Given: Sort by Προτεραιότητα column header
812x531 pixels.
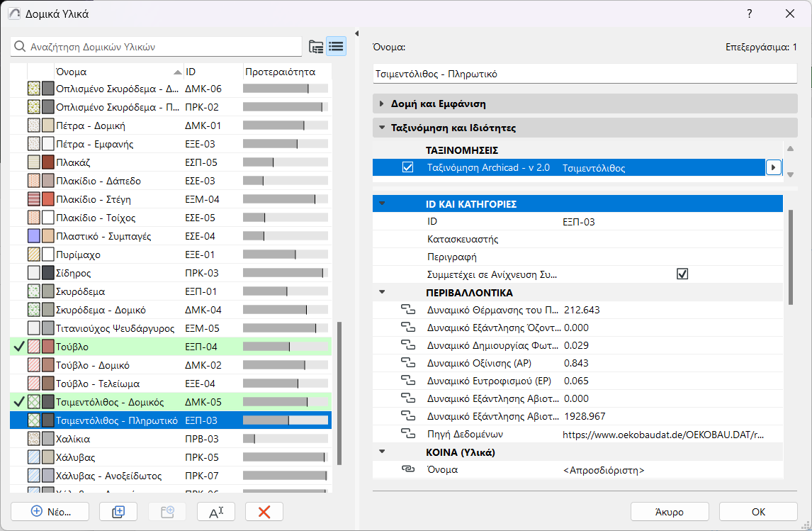Looking at the screenshot, I should tap(287, 72).
